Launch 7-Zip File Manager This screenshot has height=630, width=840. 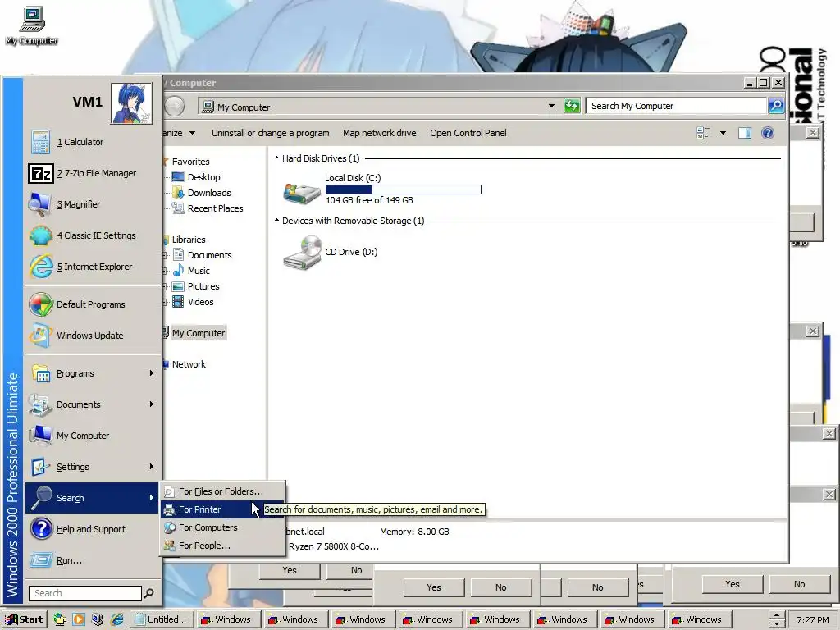click(x=92, y=173)
